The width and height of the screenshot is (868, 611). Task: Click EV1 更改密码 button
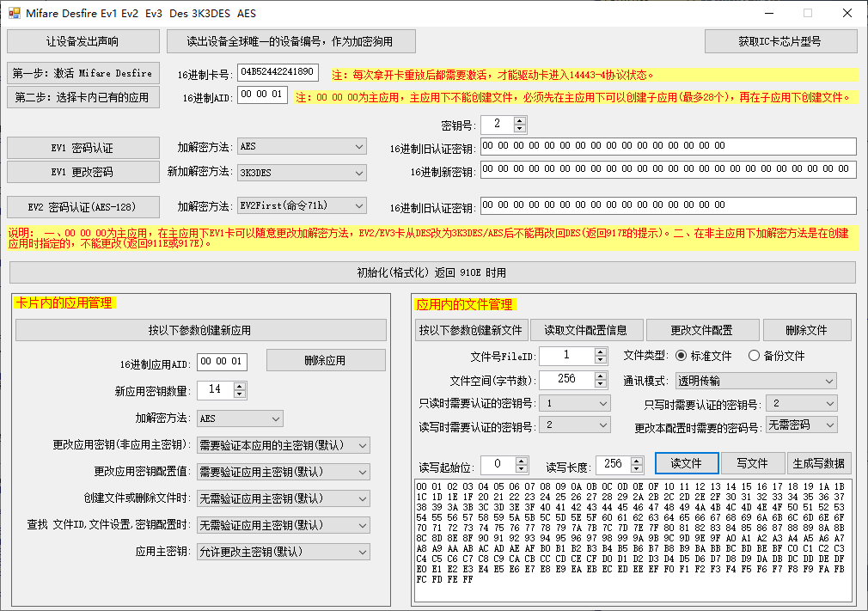point(83,172)
